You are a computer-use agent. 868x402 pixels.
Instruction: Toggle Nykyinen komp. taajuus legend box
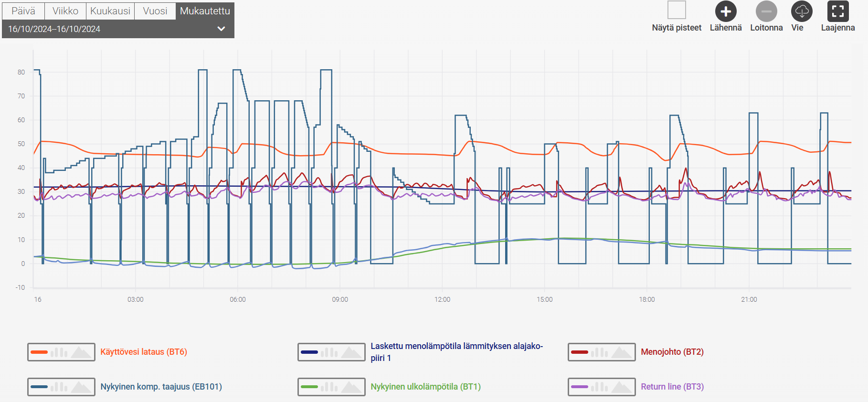click(x=61, y=387)
